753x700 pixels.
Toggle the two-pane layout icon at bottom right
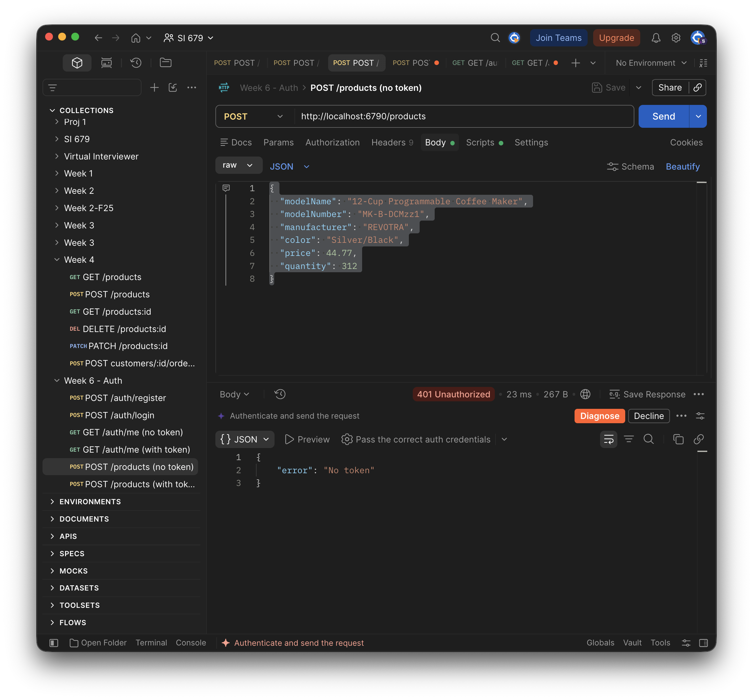click(703, 643)
